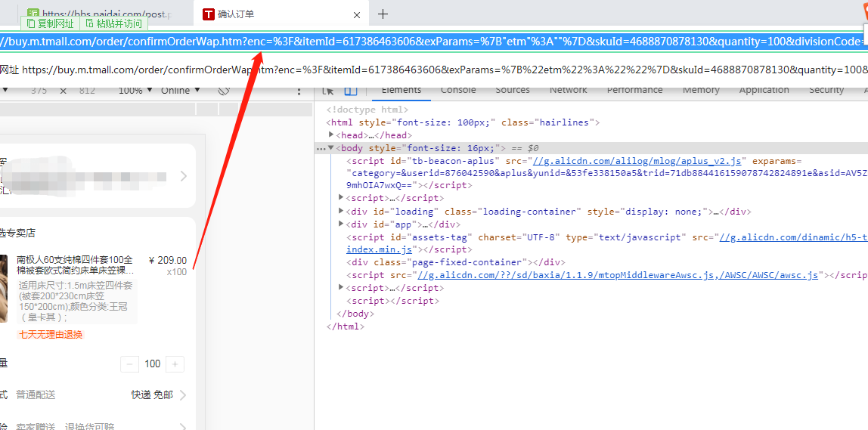Image resolution: width=868 pixels, height=430 pixels.
Task: Toggle the device toolbar icon in DevTools
Action: pos(350,91)
